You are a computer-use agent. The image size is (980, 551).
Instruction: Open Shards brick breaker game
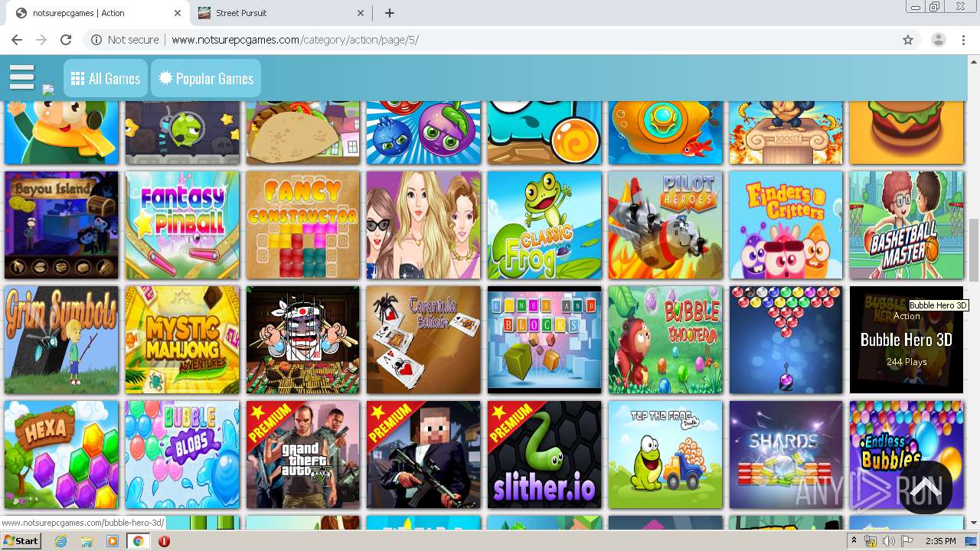[786, 455]
